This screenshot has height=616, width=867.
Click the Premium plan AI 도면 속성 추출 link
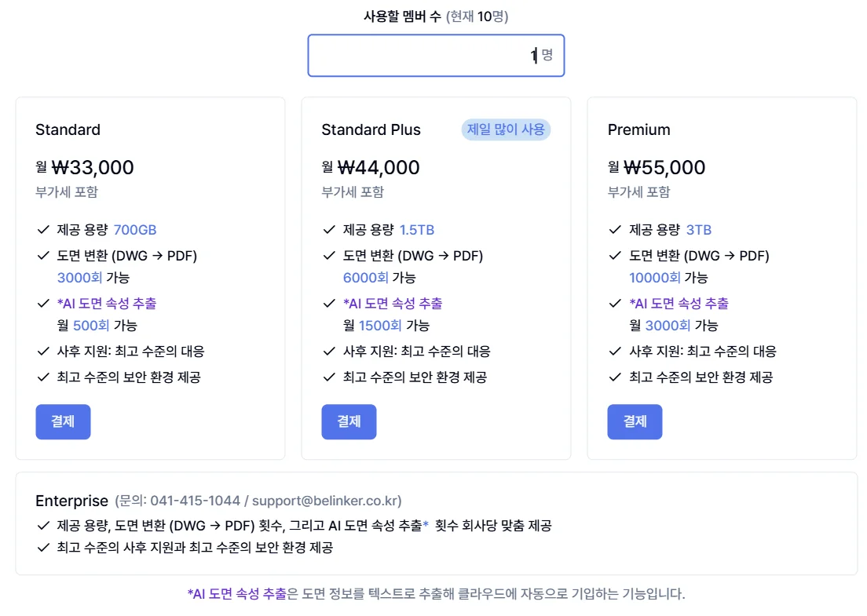679,304
